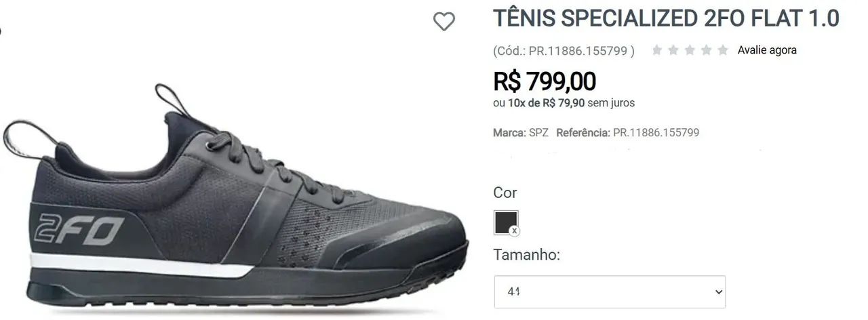Click the Cor label
Viewport: 868px width, 320px height.
(505, 193)
